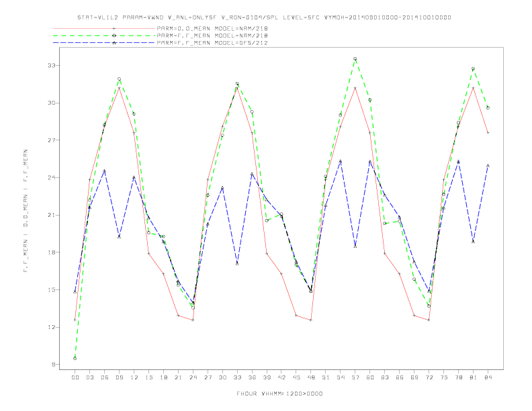Click y-axis tick label 24
This screenshot has width=532, height=411.
tap(51, 178)
